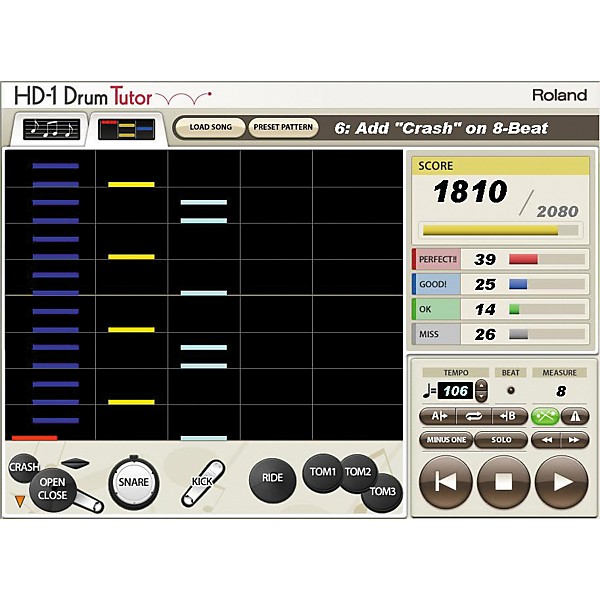Set loop end point B

click(x=509, y=416)
